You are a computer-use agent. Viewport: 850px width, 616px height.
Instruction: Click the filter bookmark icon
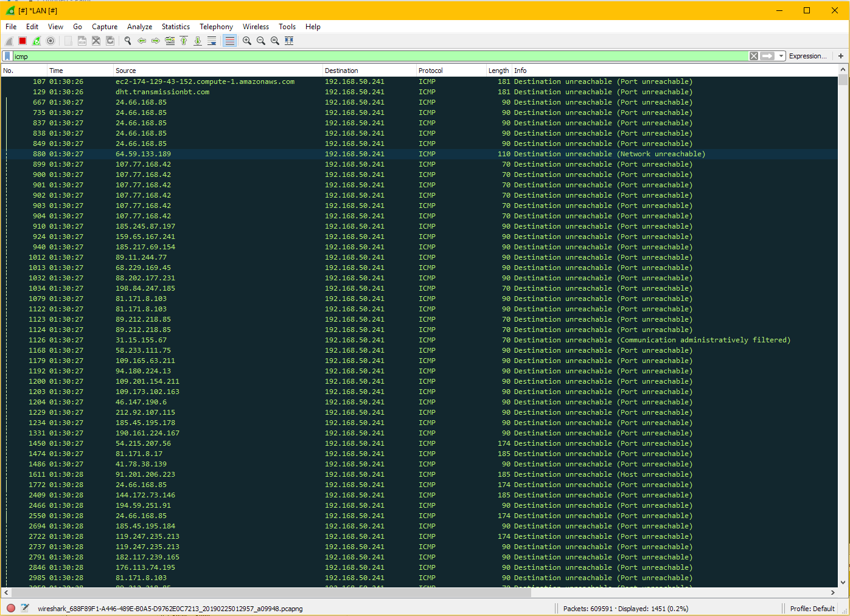coord(7,56)
